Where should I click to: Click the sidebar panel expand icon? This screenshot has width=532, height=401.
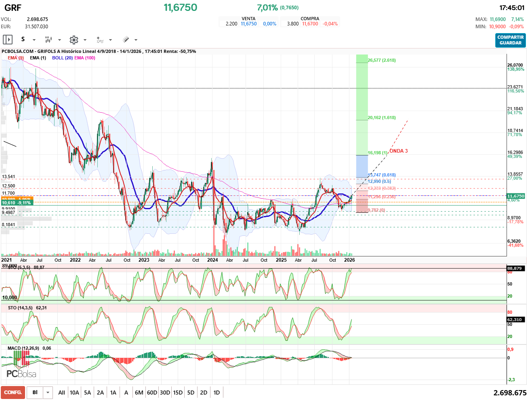click(8, 40)
